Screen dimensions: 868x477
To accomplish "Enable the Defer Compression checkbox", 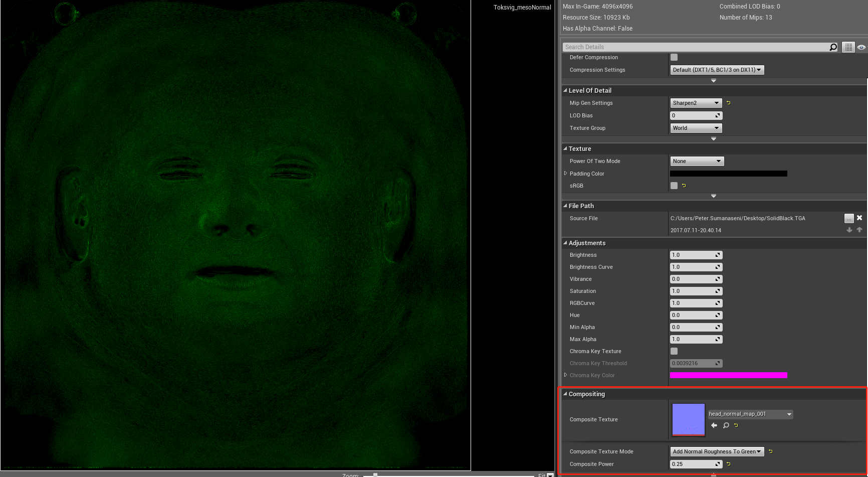I will pyautogui.click(x=674, y=57).
